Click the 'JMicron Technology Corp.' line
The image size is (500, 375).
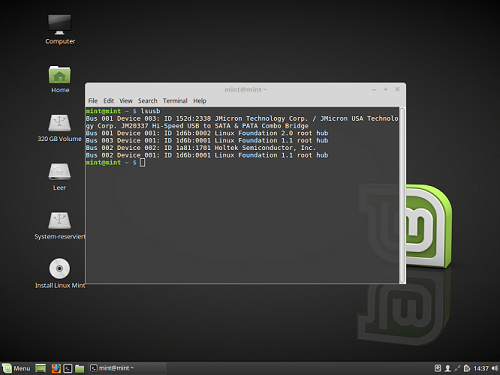tap(242, 118)
